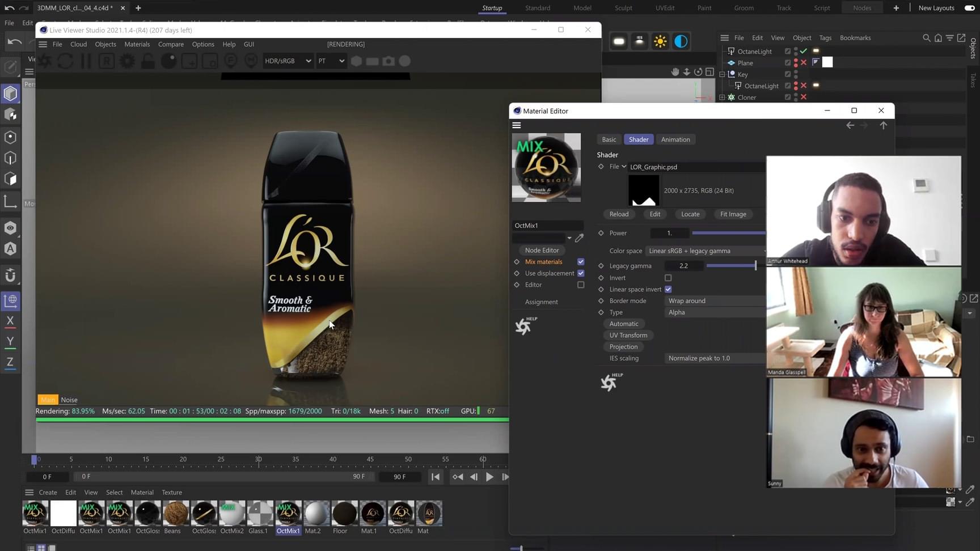
Task: Click the Object Manager home icon
Action: (x=938, y=38)
